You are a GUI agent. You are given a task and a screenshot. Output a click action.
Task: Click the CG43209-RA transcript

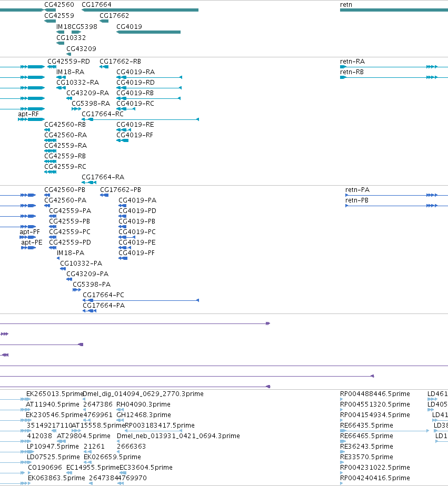click(x=69, y=98)
